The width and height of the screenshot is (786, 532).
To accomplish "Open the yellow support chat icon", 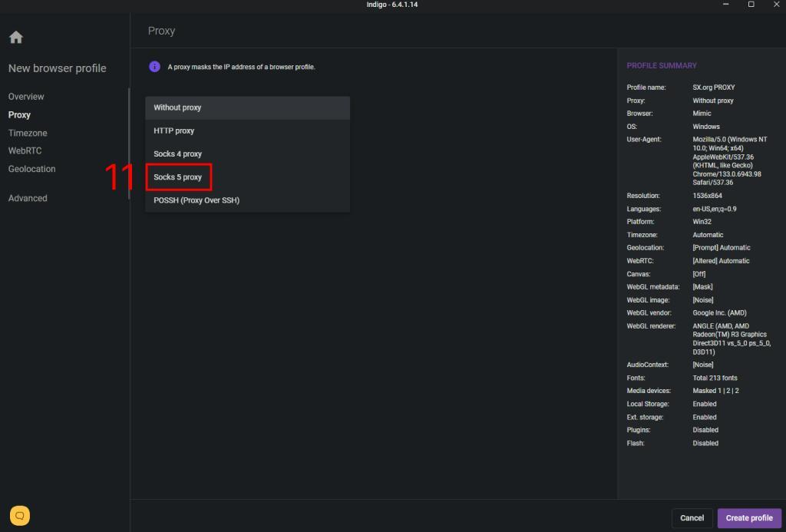I will pyautogui.click(x=20, y=515).
